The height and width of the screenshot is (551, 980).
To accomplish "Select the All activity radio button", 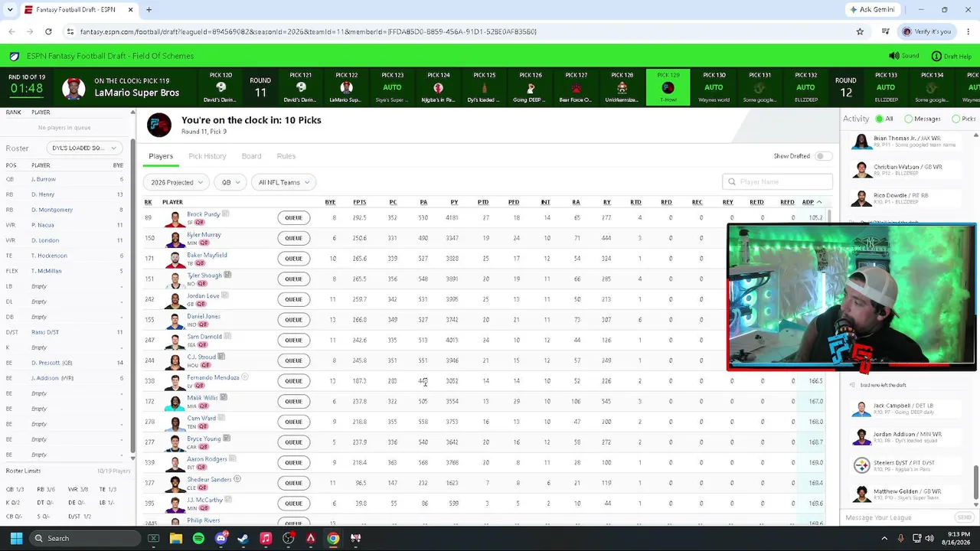I will [x=880, y=119].
